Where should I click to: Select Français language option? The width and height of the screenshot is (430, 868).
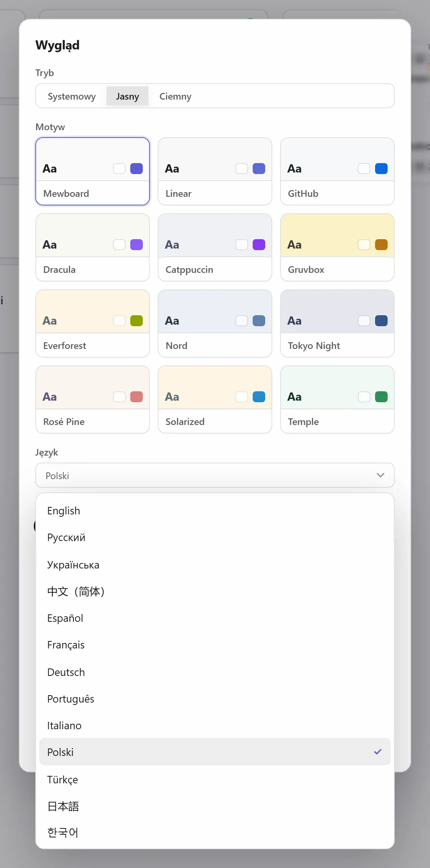[x=215, y=645]
